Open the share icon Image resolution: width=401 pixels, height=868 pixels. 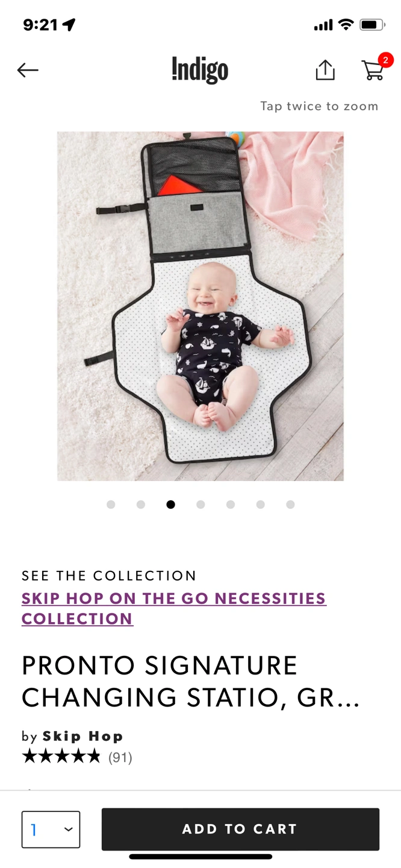(x=325, y=70)
